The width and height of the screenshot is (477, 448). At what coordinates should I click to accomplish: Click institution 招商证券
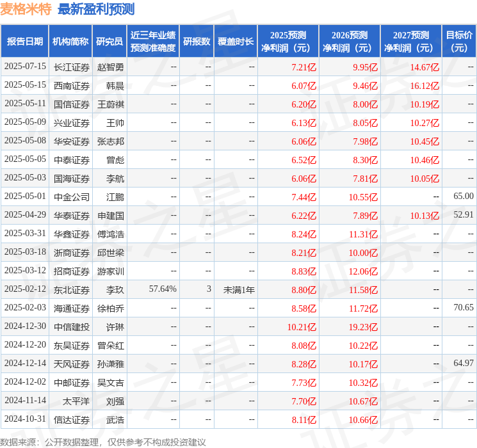(72, 271)
